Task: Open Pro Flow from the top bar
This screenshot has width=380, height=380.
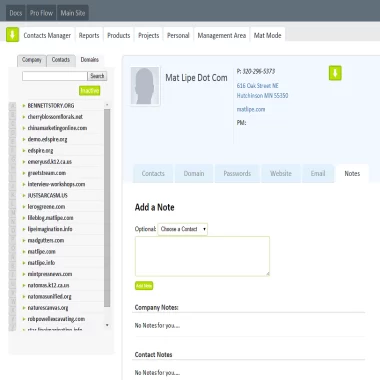Action: click(41, 13)
